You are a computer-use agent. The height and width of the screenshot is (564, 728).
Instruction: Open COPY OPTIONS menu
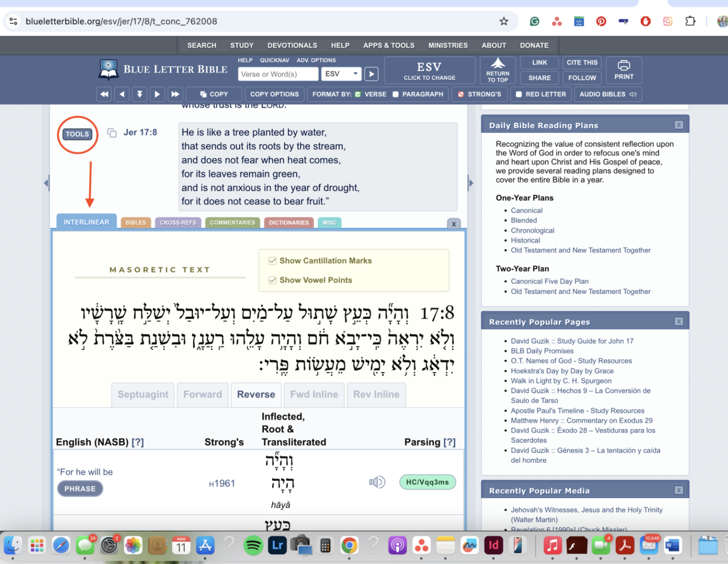tap(274, 94)
